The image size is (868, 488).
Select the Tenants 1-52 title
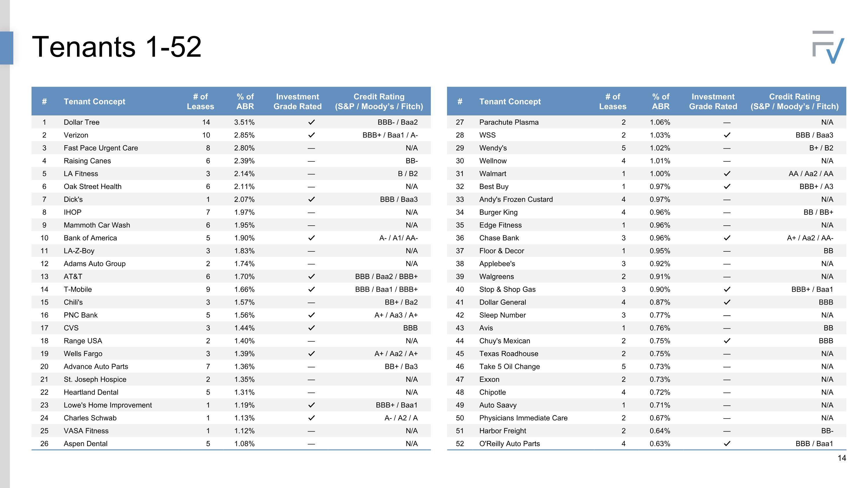click(117, 47)
